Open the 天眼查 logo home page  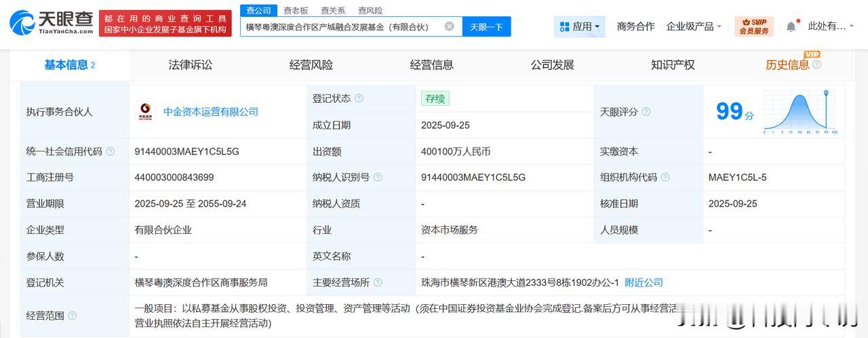(52, 22)
